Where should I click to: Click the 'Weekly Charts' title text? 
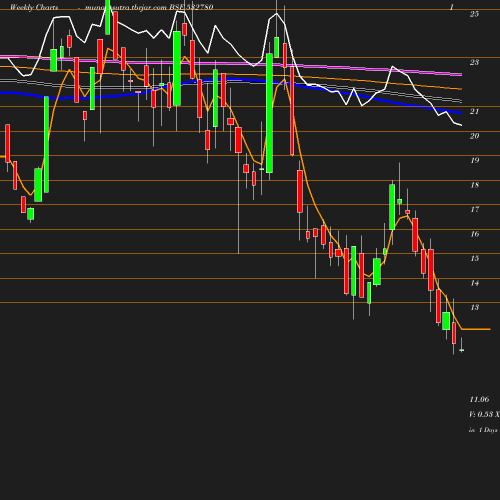(x=34, y=7)
